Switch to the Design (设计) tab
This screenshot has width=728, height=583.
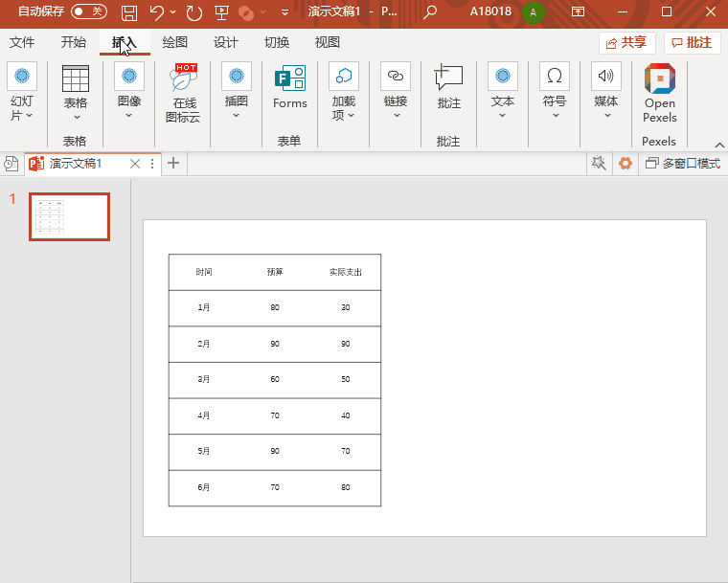[x=226, y=42]
